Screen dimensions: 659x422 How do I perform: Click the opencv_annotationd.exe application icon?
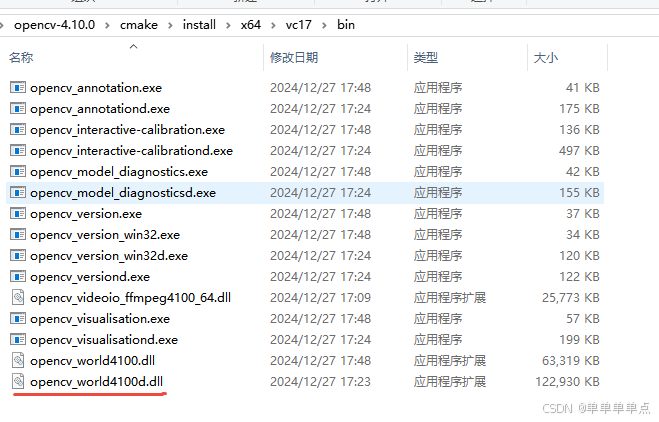click(x=18, y=108)
